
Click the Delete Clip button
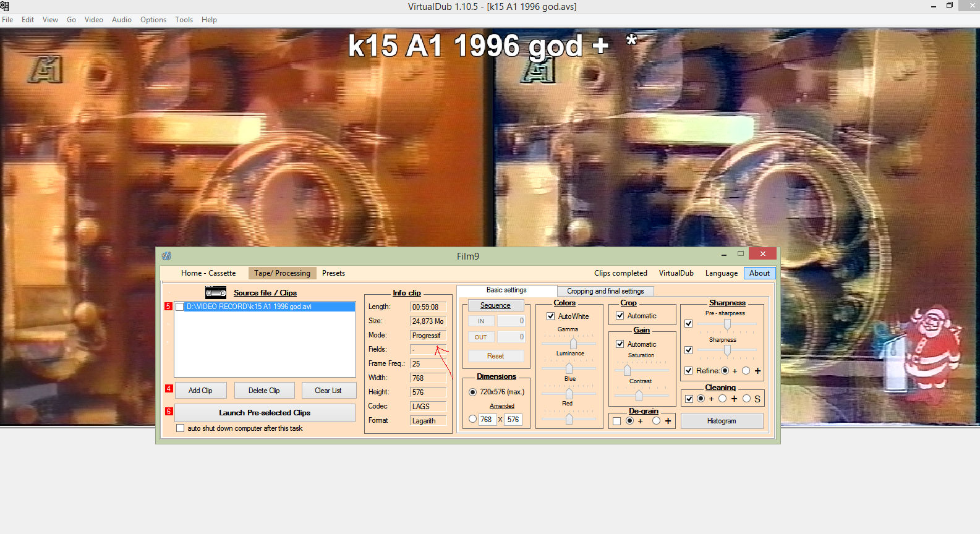(264, 391)
